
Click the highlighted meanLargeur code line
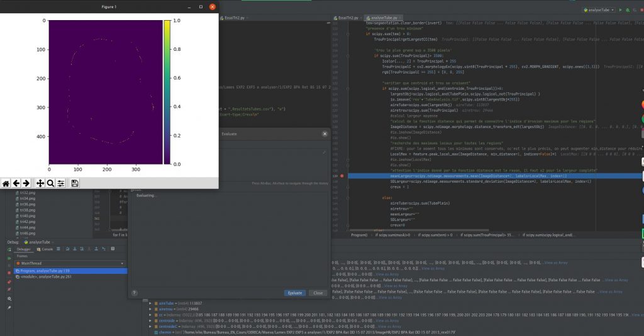pos(495,176)
